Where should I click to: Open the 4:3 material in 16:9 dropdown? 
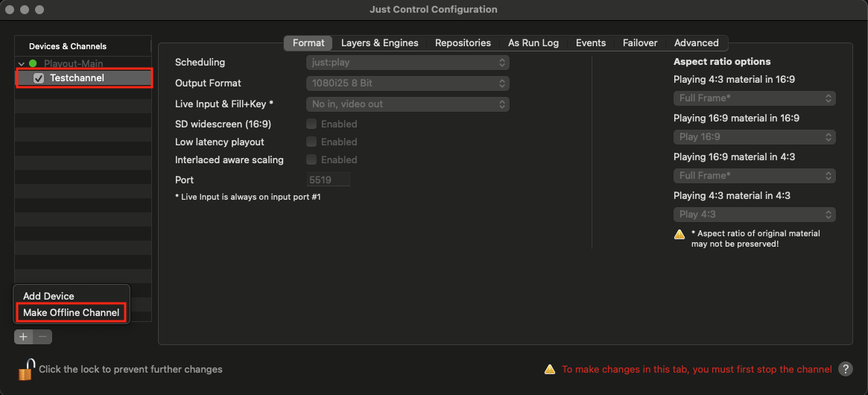coord(754,98)
